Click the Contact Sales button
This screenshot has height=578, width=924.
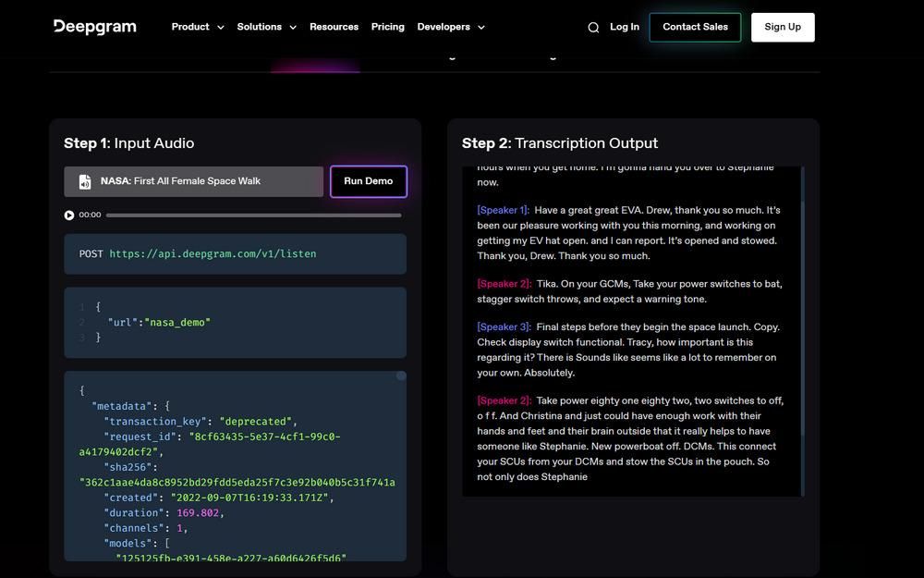(x=696, y=27)
